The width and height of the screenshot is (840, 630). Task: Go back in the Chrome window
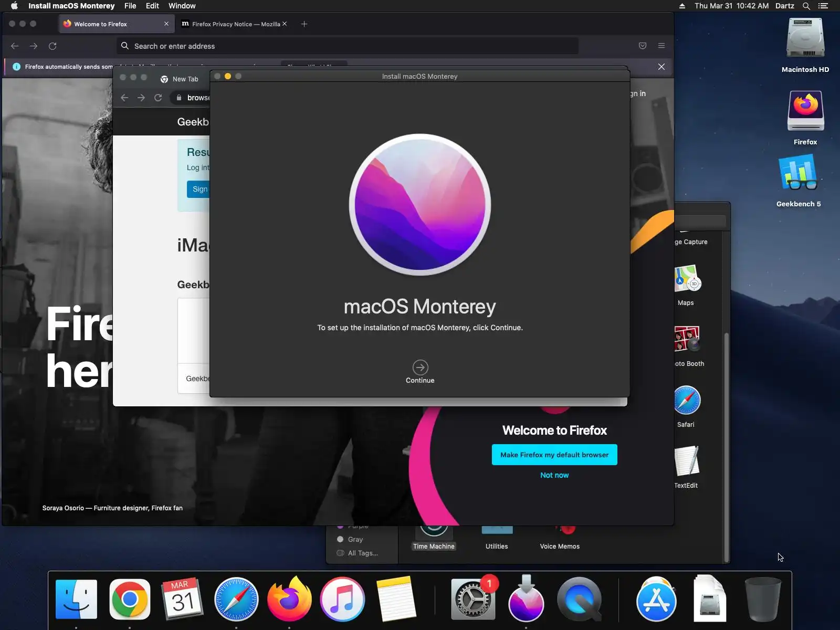pyautogui.click(x=124, y=98)
